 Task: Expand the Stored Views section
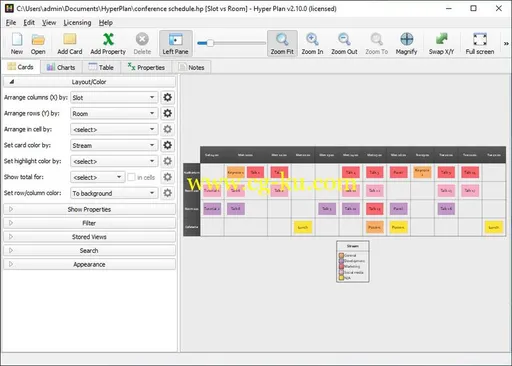89,237
